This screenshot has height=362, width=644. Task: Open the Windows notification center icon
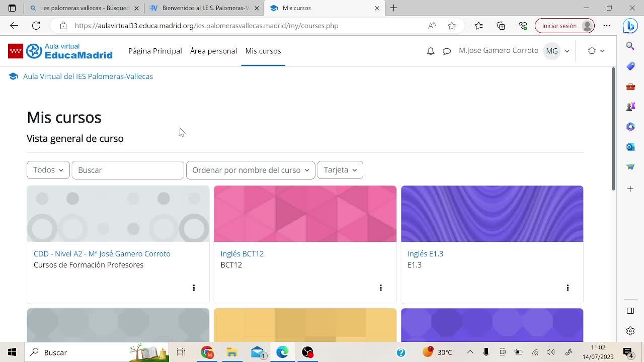pyautogui.click(x=628, y=352)
